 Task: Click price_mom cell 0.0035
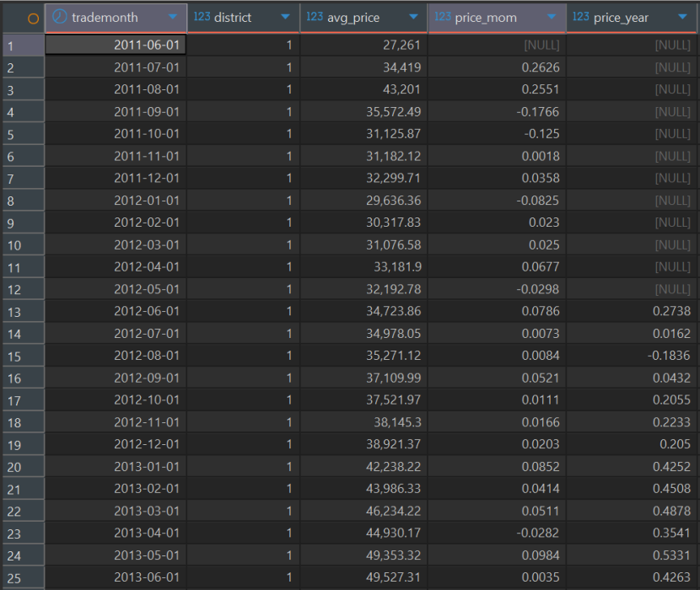497,577
